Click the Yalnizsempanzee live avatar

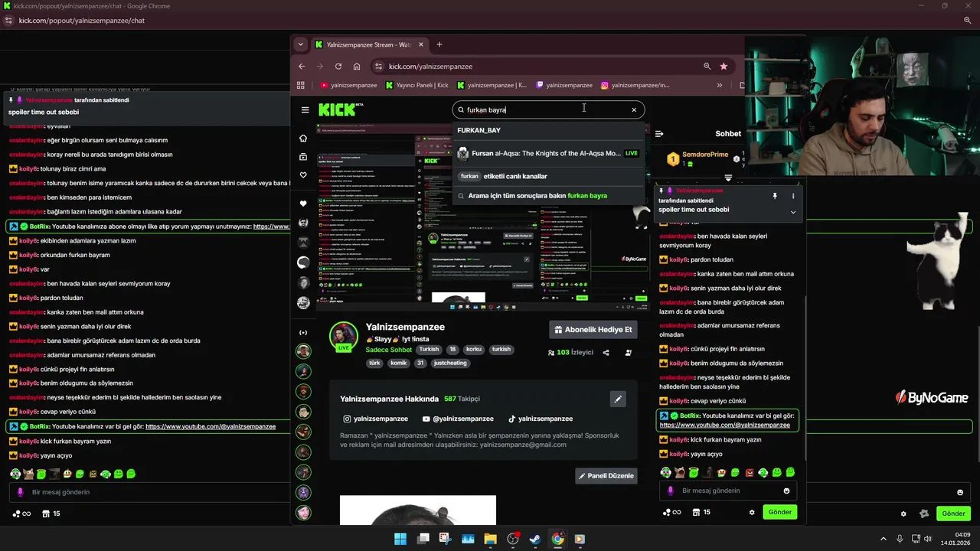(x=343, y=337)
